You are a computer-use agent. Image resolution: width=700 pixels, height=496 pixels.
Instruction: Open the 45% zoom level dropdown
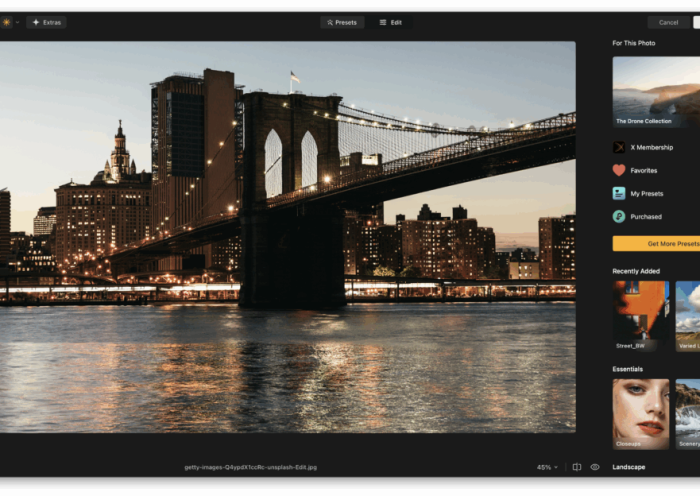[547, 467]
